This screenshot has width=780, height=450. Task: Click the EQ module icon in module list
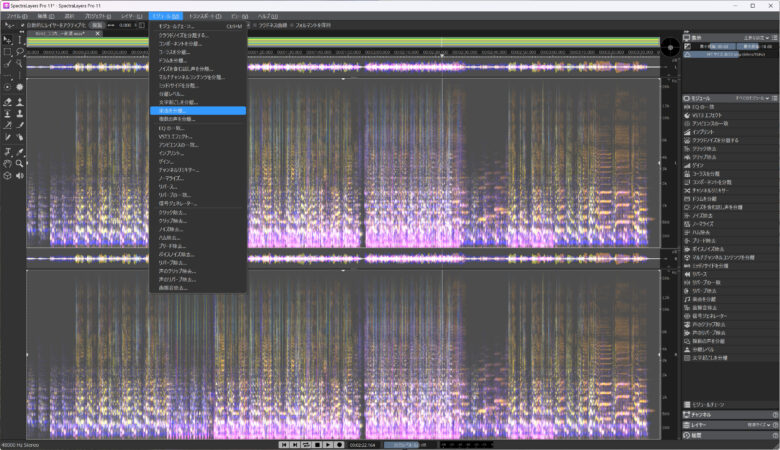point(688,105)
